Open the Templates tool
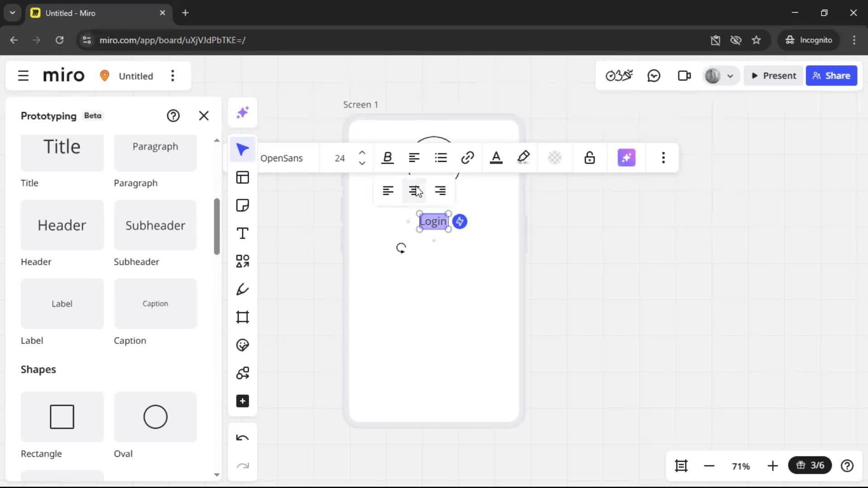 (243, 178)
